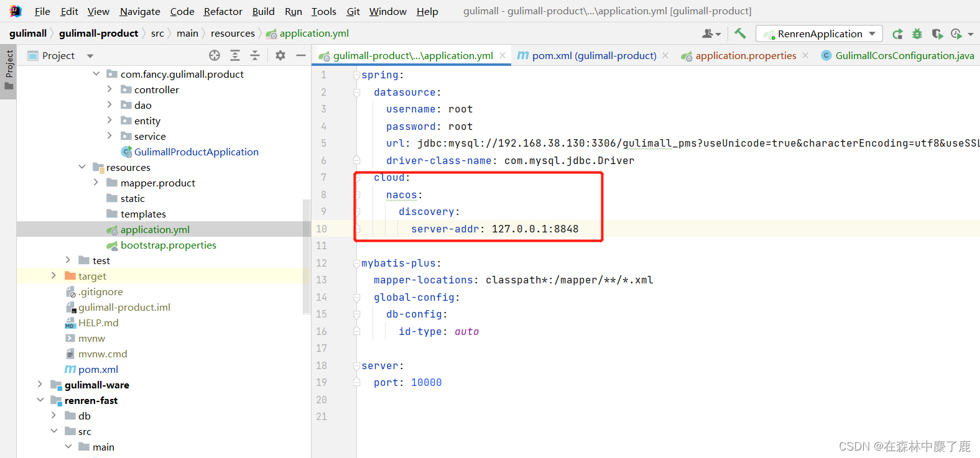Click the fold marker beside line 1 spring

[x=356, y=75]
